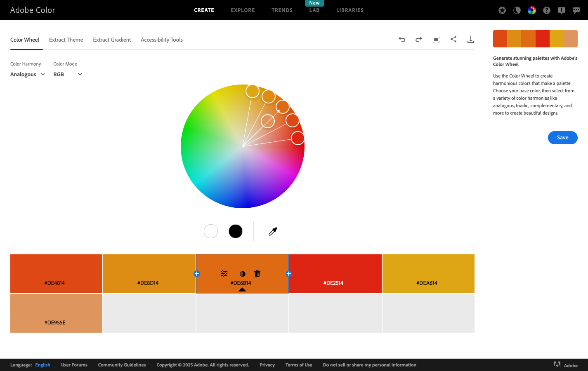
Task: Open full screen view of the palette
Action: click(x=436, y=39)
